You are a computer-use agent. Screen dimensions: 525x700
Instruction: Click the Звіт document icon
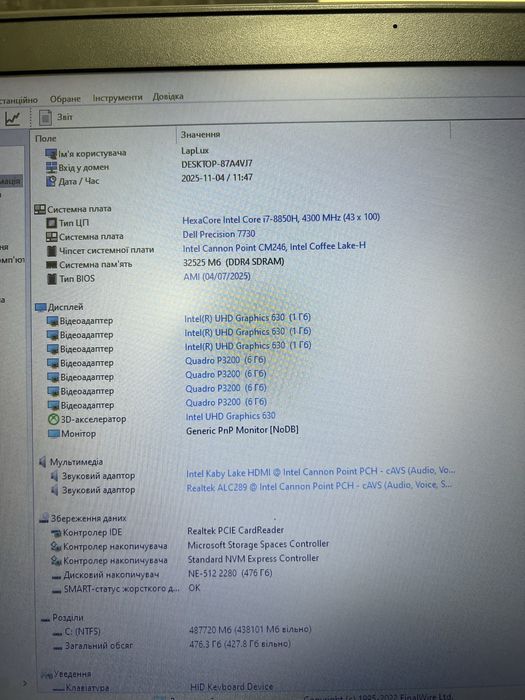pyautogui.click(x=45, y=117)
